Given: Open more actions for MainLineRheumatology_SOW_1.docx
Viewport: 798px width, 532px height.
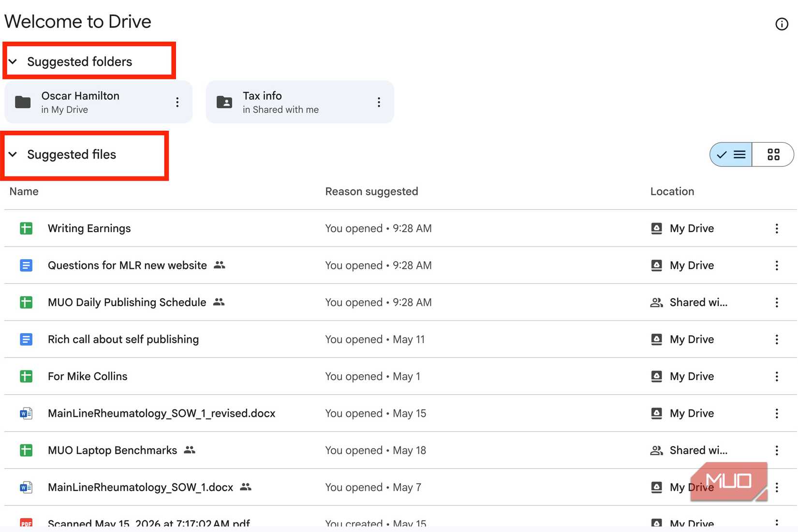Looking at the screenshot, I should [x=777, y=488].
